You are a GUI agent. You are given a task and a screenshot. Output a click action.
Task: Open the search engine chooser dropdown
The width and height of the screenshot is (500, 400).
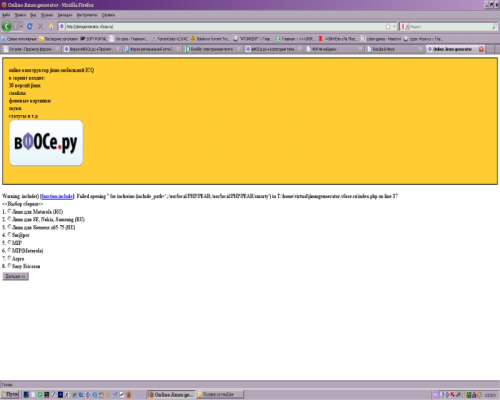(x=405, y=26)
